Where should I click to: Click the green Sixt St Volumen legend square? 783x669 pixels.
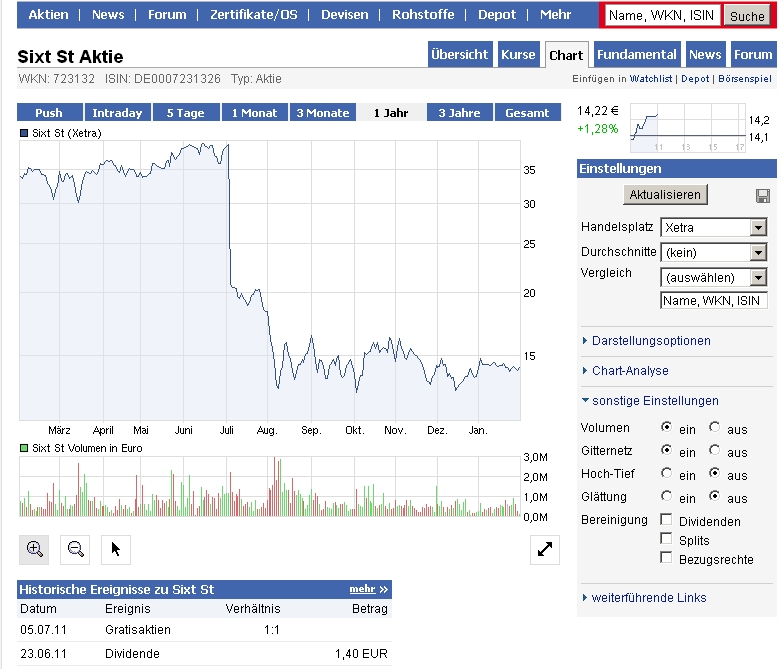23,448
